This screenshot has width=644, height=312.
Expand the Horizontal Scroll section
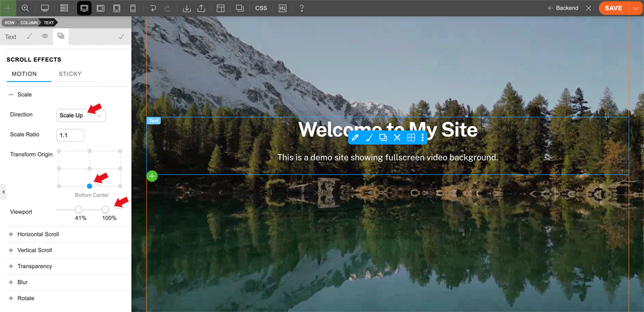38,234
